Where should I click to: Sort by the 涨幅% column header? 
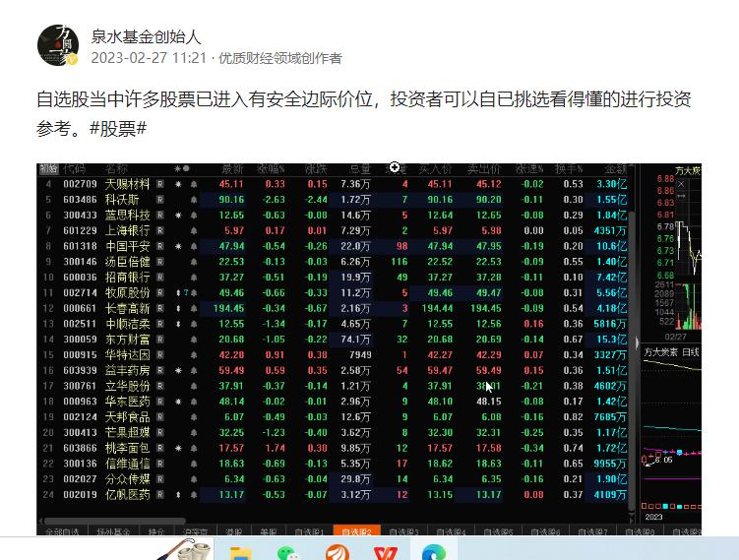click(x=271, y=168)
